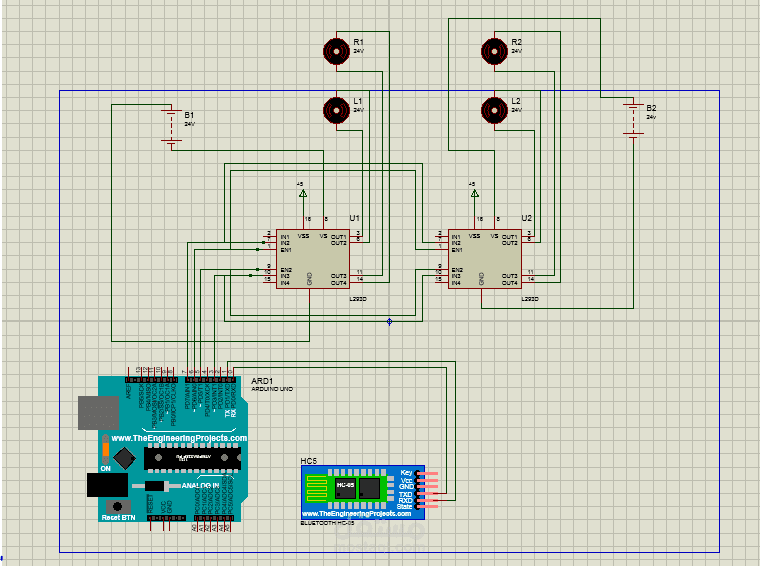Click the U1 reference label

point(354,219)
